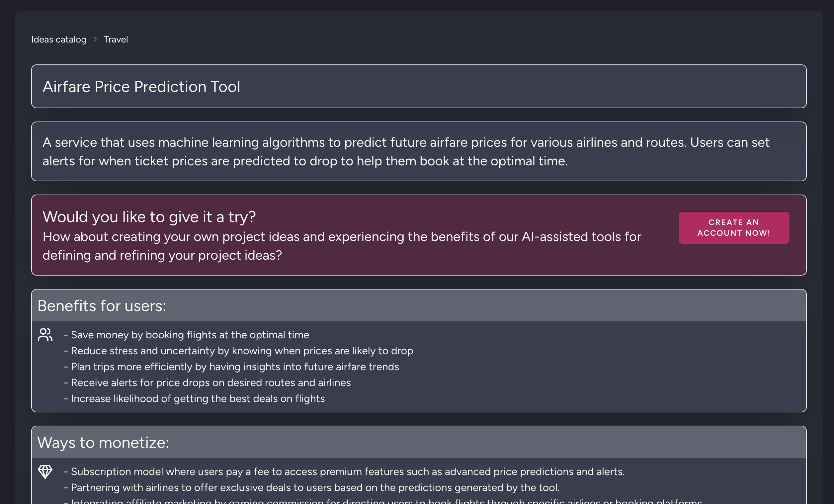
Task: Select the Airfare Price Prediction Tool title
Action: point(141,87)
